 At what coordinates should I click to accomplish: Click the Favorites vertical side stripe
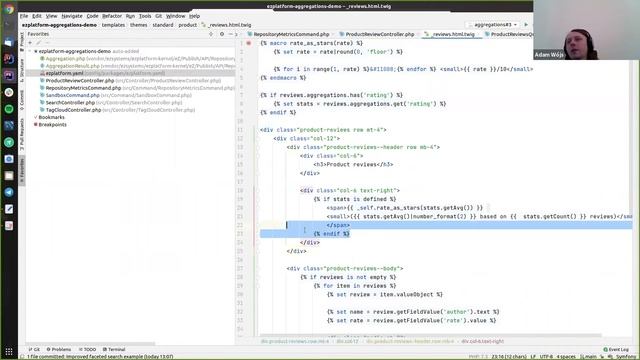(x=22, y=171)
